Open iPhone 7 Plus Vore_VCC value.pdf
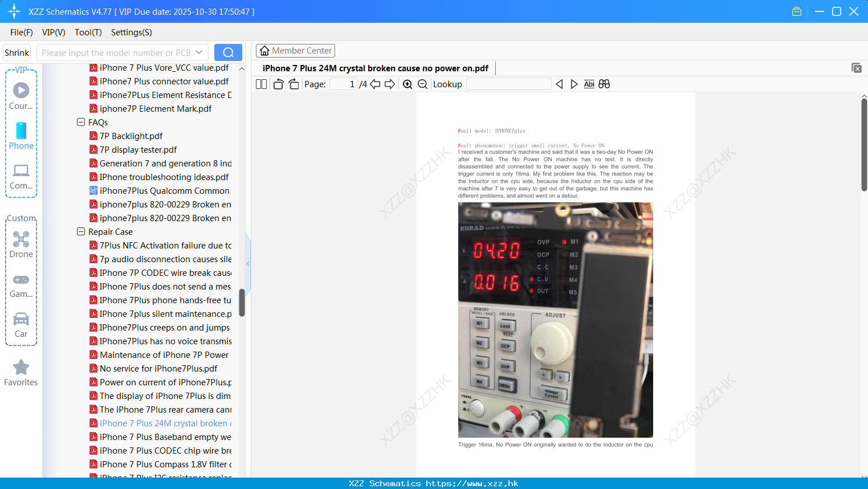Screen dimensions: 868x489 (159, 68)
